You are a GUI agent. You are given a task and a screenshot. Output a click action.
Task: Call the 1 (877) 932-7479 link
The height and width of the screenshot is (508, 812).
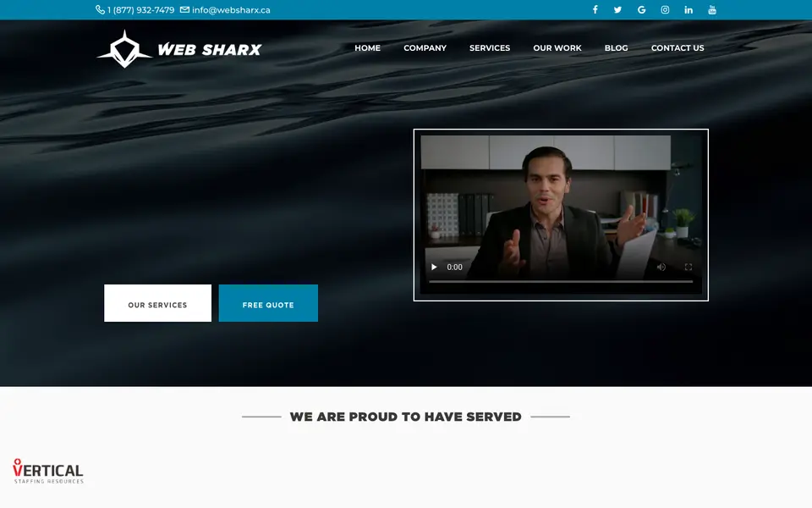(x=140, y=10)
